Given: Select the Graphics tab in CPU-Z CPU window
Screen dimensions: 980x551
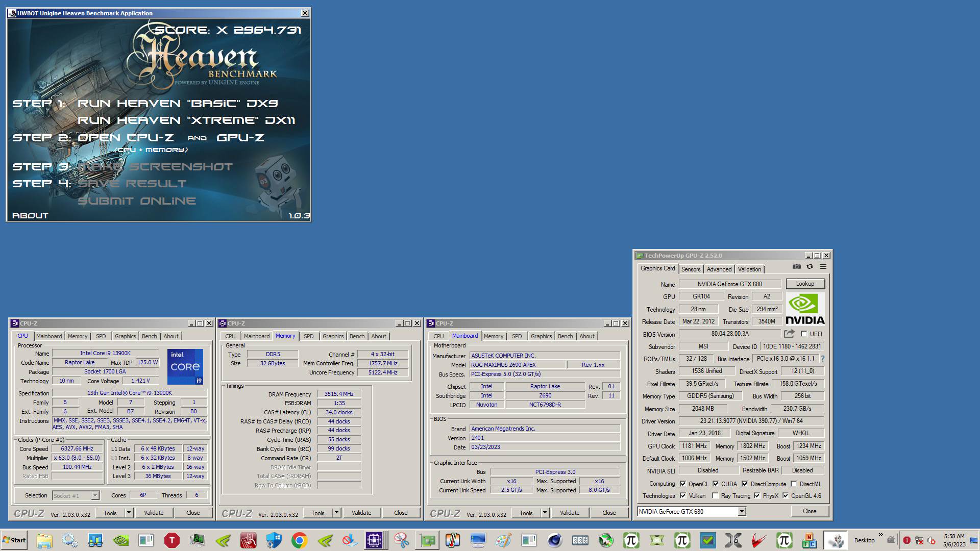Looking at the screenshot, I should point(125,336).
